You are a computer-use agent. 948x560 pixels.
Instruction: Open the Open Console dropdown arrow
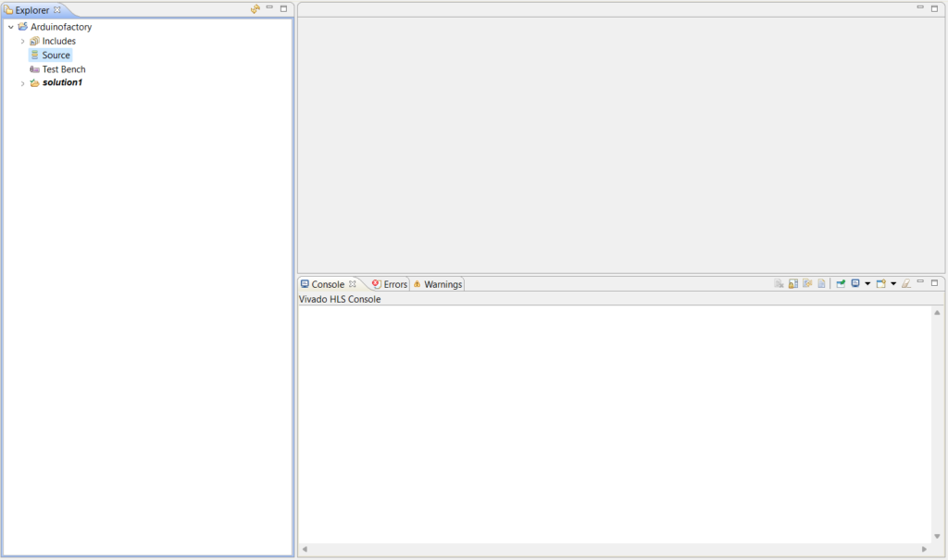(893, 284)
